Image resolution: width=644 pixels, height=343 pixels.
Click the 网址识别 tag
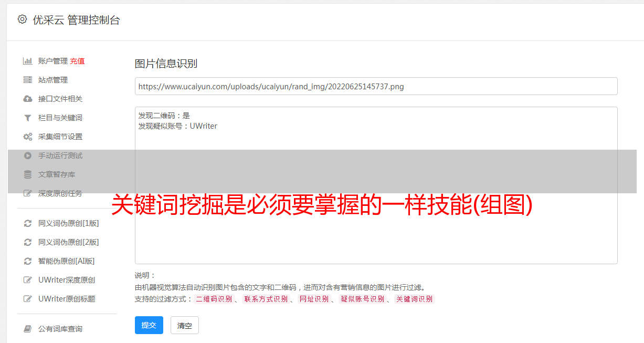point(314,299)
